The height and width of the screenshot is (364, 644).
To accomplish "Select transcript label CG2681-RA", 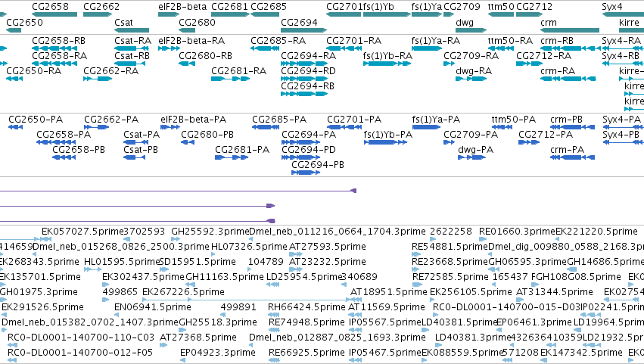I will tap(238, 71).
